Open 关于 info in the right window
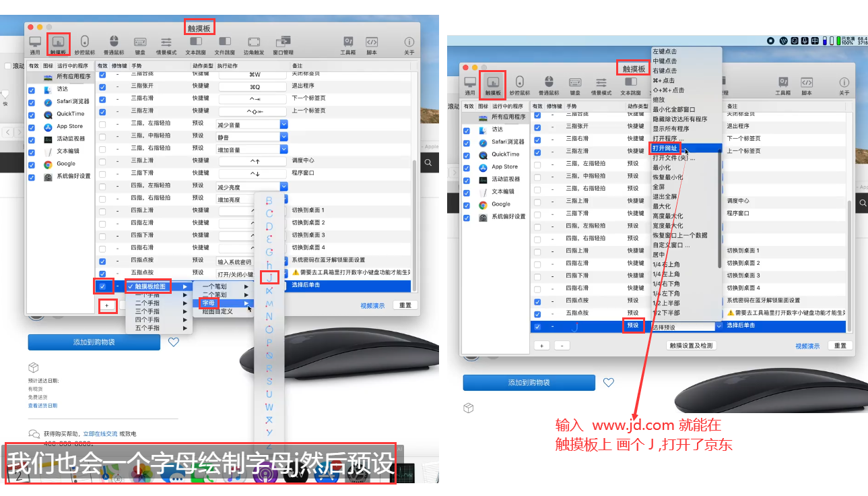 point(844,86)
